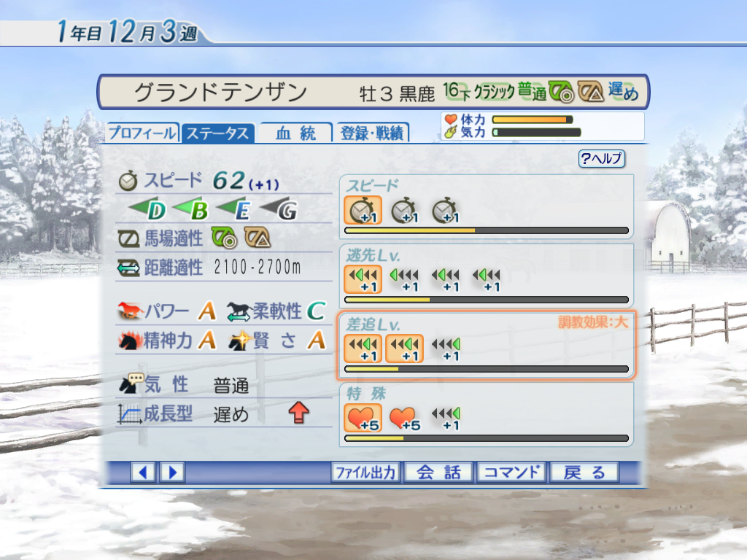Click the 体力 stamina gauge bar
The image size is (747, 560).
point(532,120)
